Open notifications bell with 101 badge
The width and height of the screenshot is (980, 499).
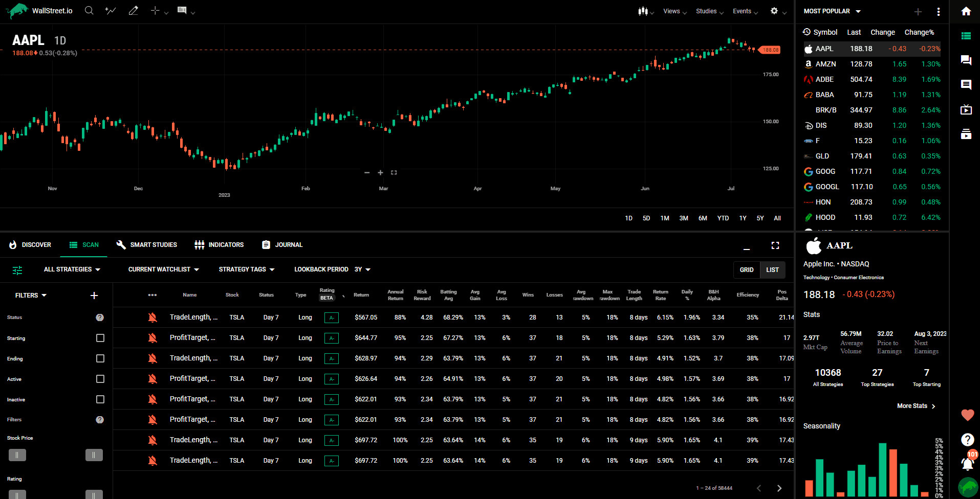click(x=967, y=463)
